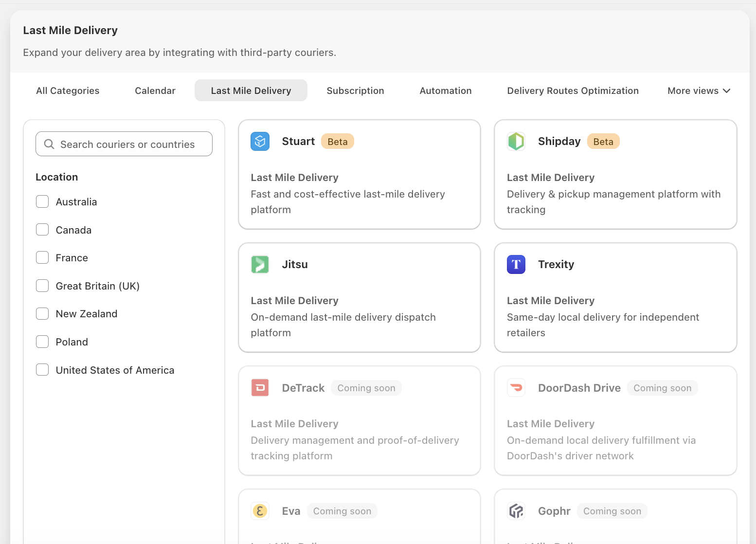Select the Last Mile Delivery tab

pos(251,91)
